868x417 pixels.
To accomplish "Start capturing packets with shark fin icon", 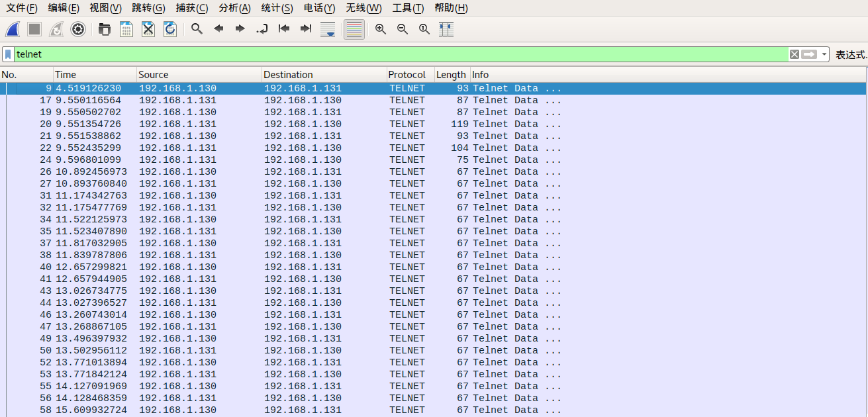I will pyautogui.click(x=13, y=29).
